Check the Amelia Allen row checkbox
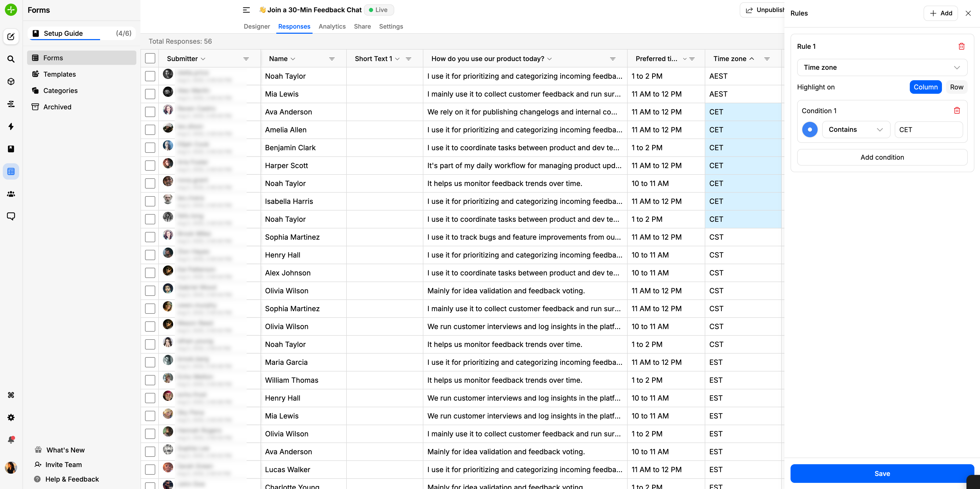Image resolution: width=980 pixels, height=489 pixels. (x=150, y=130)
